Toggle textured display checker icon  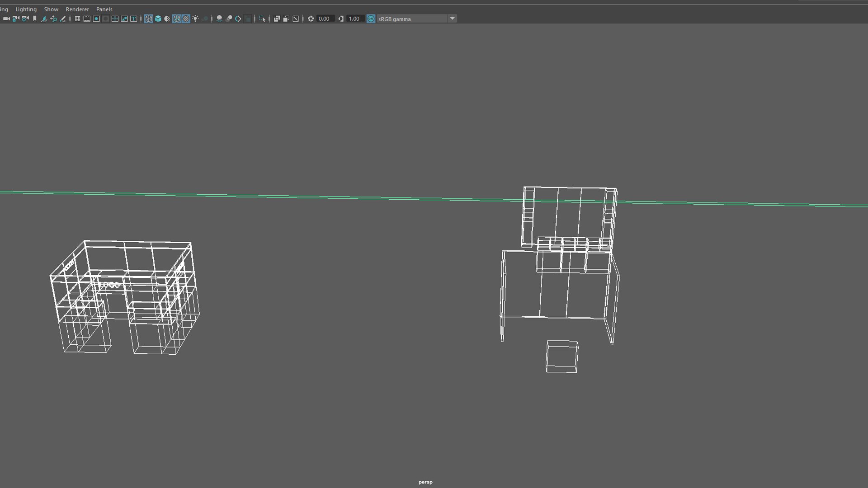(186, 19)
